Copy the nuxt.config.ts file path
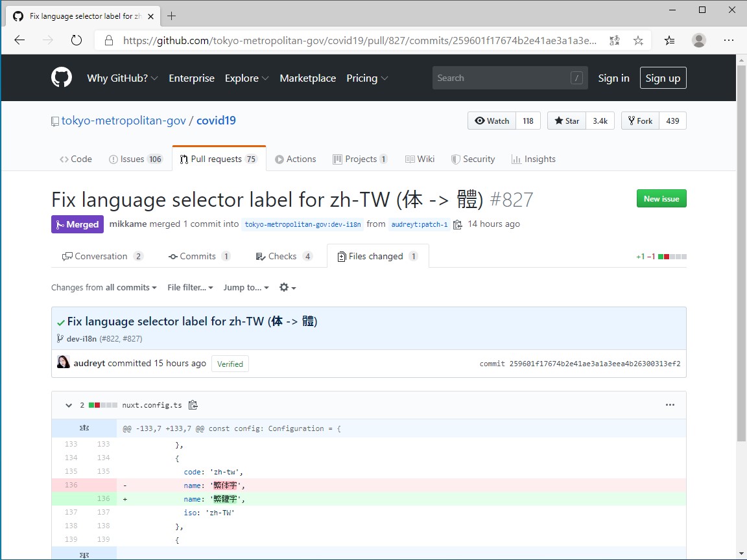The image size is (747, 560). pyautogui.click(x=193, y=404)
